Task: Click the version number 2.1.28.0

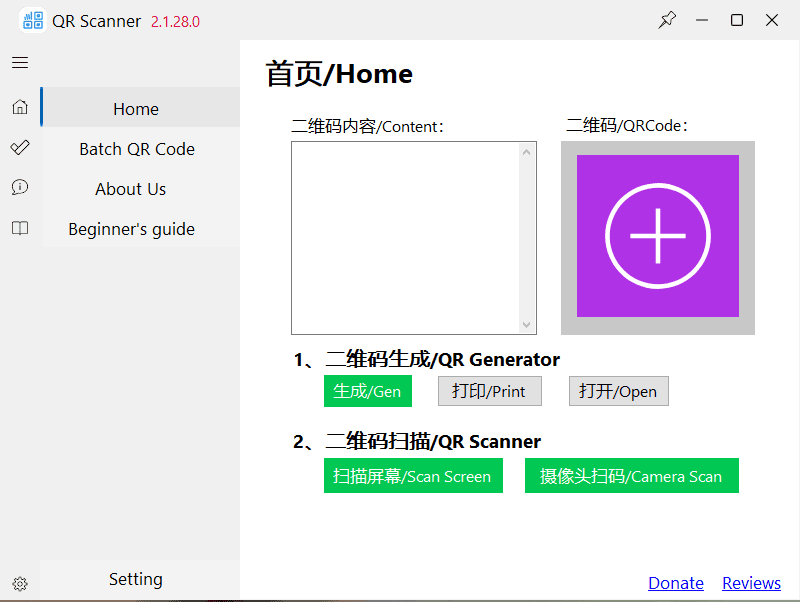Action: (x=175, y=22)
